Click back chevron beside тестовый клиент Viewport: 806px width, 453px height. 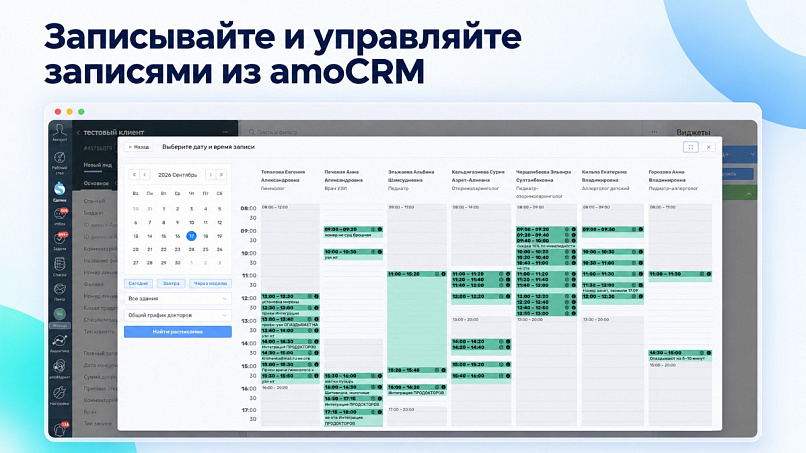point(78,133)
